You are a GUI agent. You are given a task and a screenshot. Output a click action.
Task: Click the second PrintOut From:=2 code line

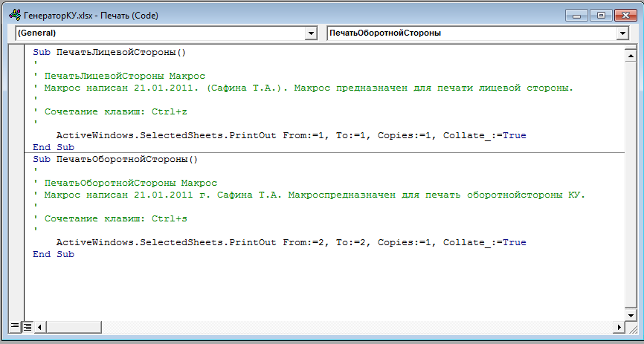292,243
